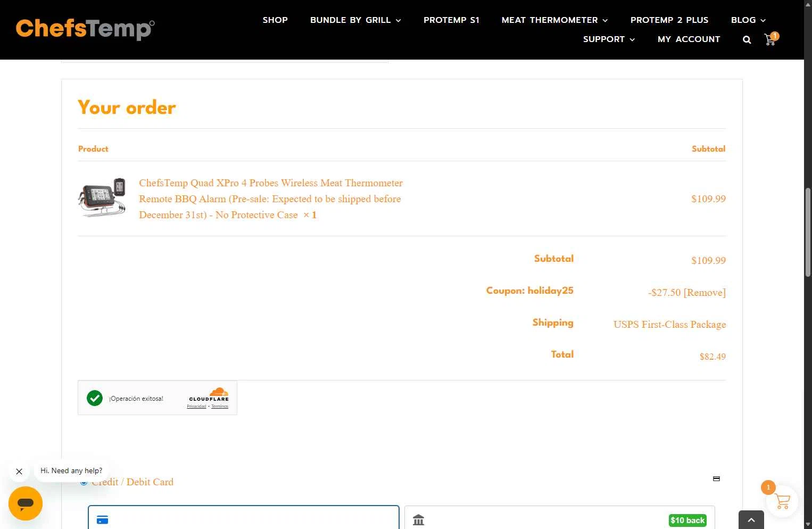
Task: Open the floating cart button
Action: coord(782,501)
